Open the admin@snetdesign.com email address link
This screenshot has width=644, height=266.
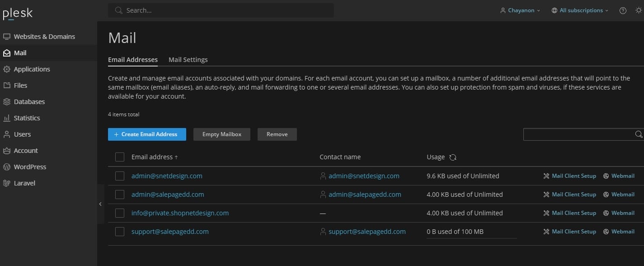click(167, 176)
